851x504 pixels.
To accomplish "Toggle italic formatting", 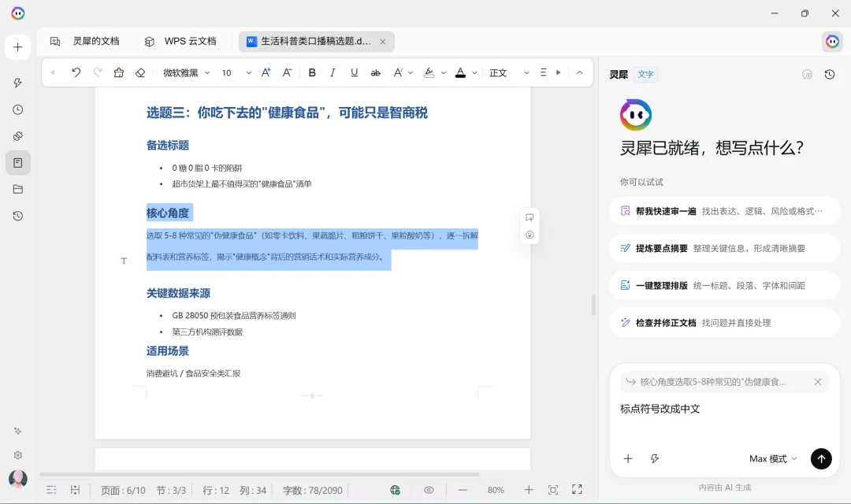I will click(333, 72).
